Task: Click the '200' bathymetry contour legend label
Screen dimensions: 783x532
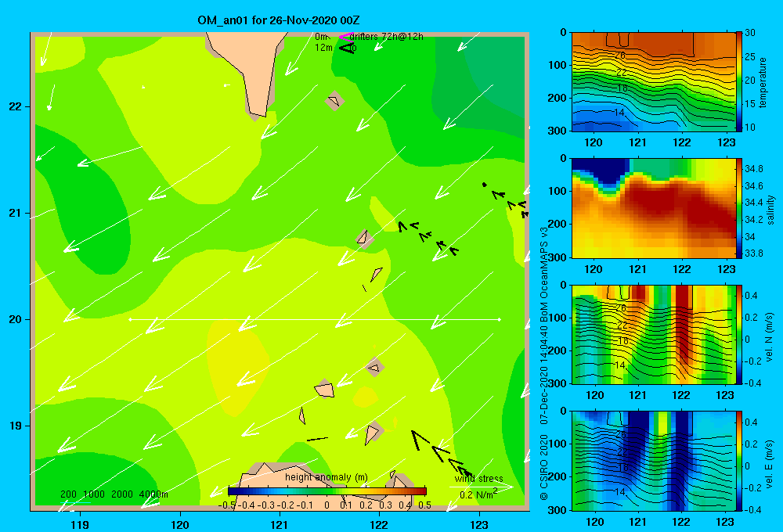Action: pyautogui.click(x=68, y=494)
